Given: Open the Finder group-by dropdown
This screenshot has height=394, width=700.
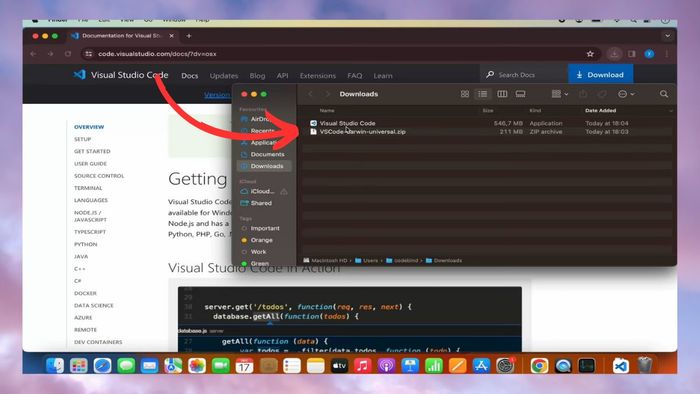Looking at the screenshot, I should (x=560, y=94).
